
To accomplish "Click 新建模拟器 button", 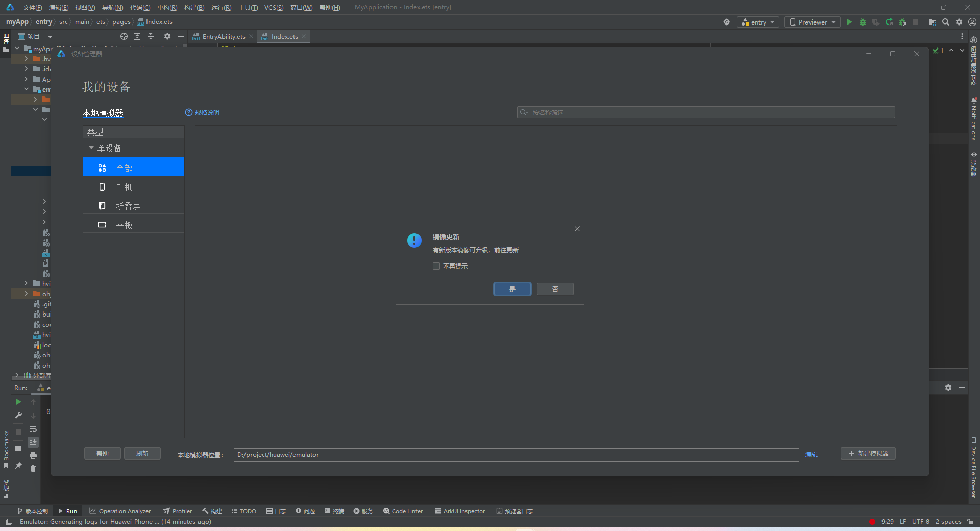I will tap(868, 453).
